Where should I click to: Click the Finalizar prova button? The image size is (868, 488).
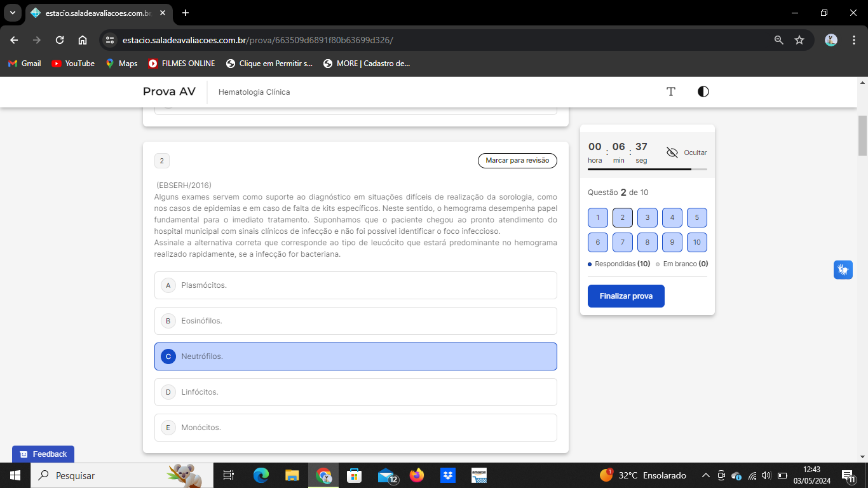(x=626, y=296)
